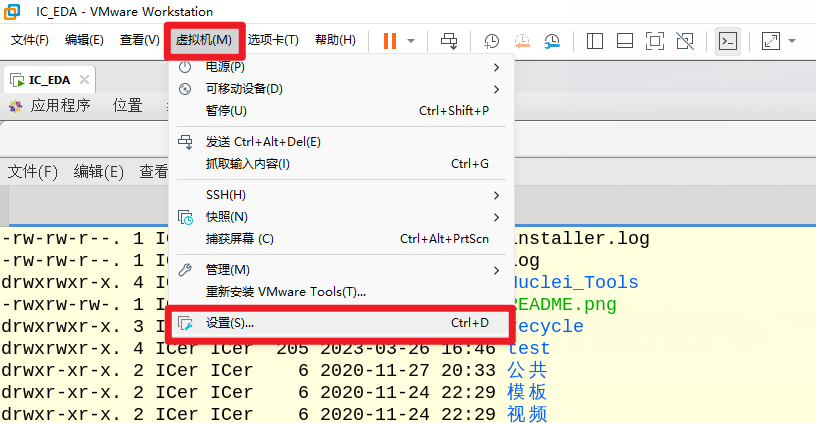The height and width of the screenshot is (423, 816).
Task: Click the 视频 directory name
Action: 527,414
